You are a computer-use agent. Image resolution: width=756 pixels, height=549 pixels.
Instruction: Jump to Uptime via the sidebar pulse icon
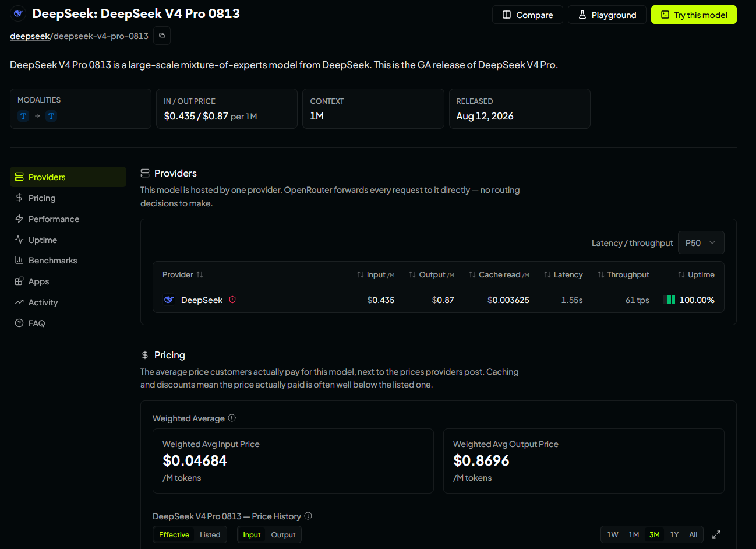point(19,240)
